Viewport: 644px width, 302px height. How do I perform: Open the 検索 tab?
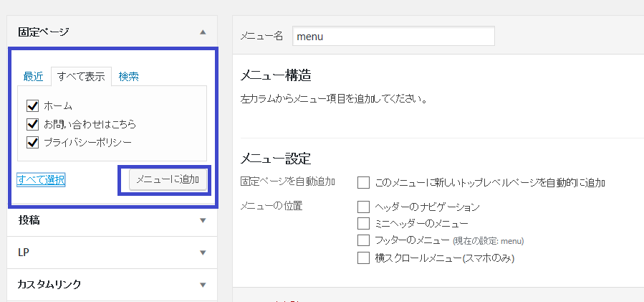129,76
